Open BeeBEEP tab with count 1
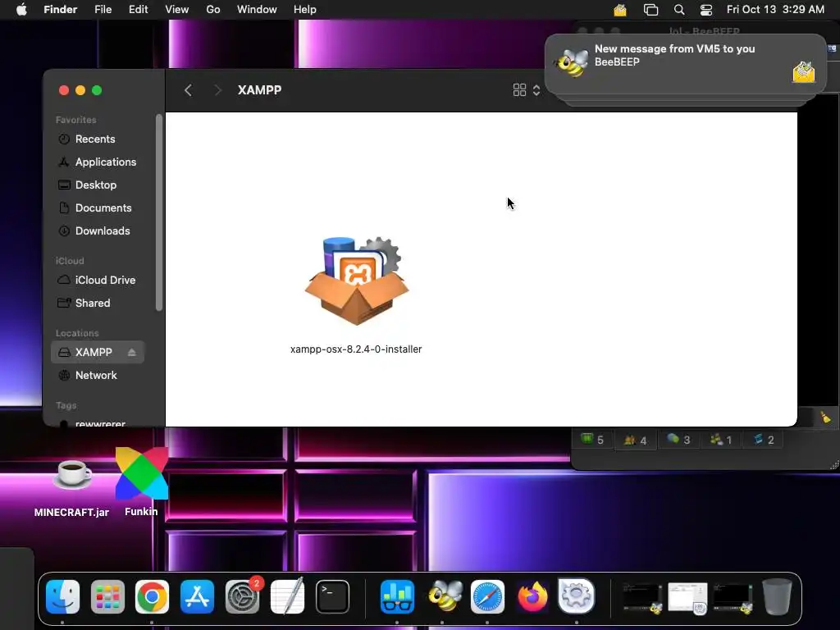 721,440
